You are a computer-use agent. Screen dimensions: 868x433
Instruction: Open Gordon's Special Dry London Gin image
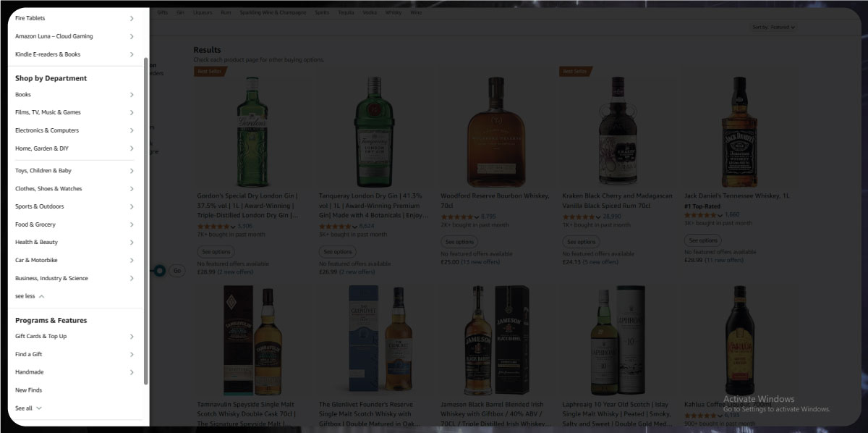[252, 131]
